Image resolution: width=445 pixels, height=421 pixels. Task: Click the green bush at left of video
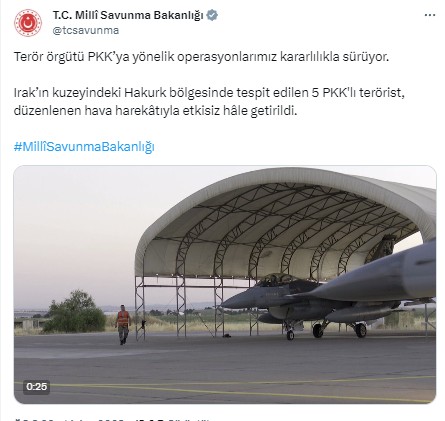click(x=75, y=312)
